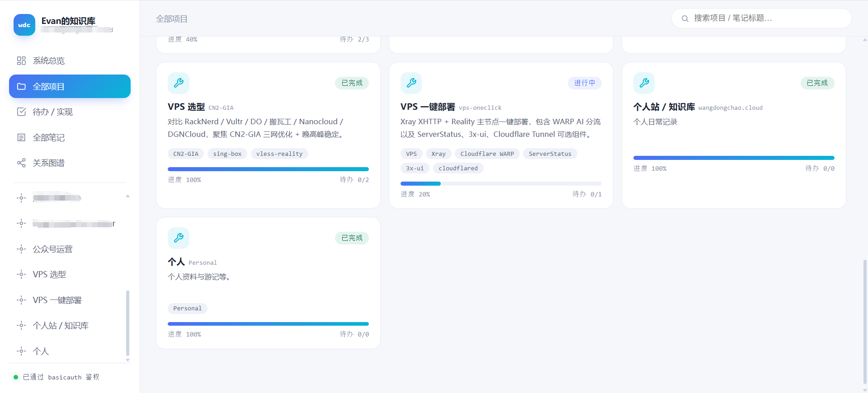This screenshot has width=868, height=393.
Task: Click the sidebar project list scrollbar
Action: (x=127, y=323)
